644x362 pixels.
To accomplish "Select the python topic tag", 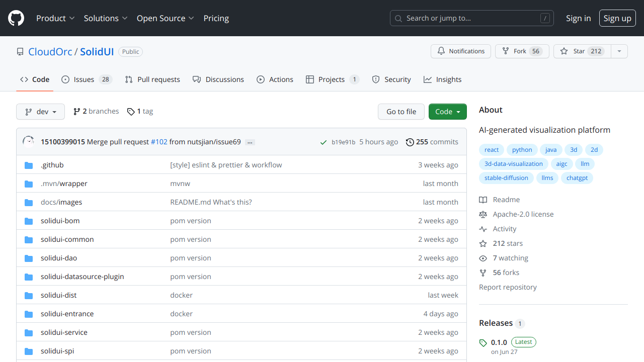I will (x=522, y=150).
